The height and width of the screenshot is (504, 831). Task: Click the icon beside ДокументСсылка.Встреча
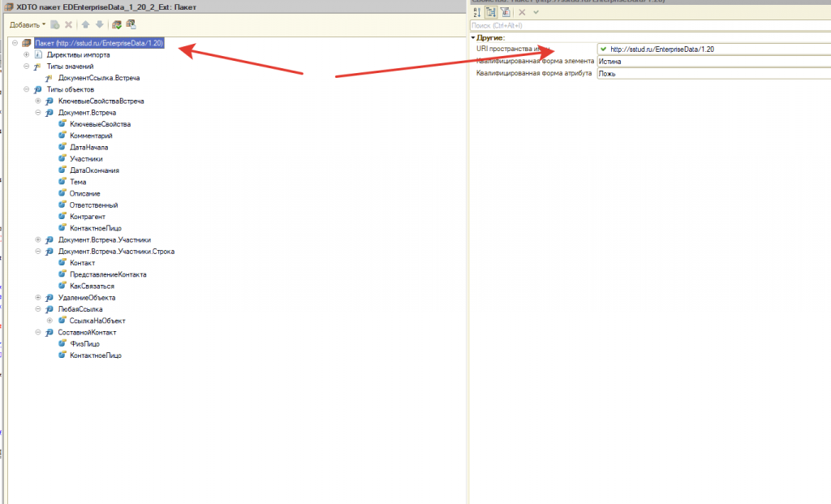pyautogui.click(x=50, y=78)
